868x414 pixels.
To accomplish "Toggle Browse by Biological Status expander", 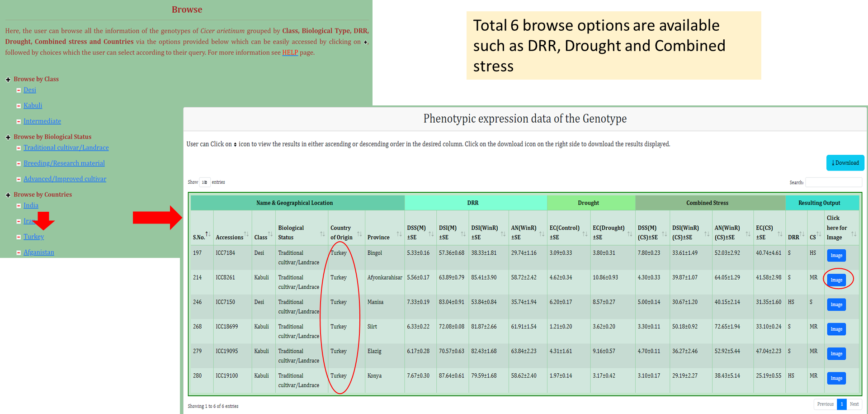I will pos(8,137).
